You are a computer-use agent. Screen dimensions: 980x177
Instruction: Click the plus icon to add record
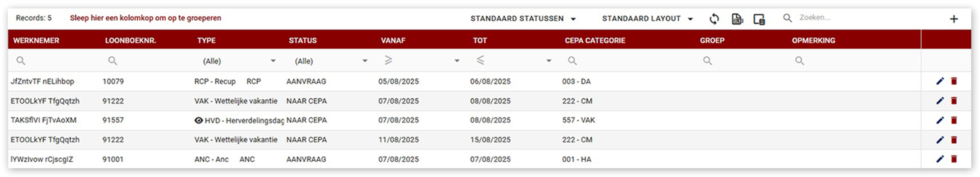(x=954, y=19)
